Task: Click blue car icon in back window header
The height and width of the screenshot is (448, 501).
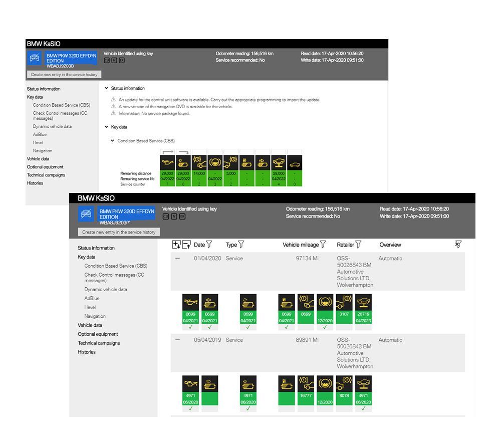Action: coord(34,58)
